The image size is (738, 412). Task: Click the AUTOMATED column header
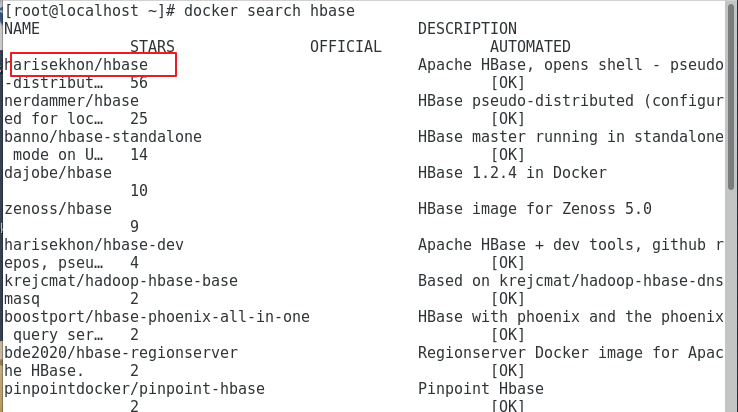pyautogui.click(x=530, y=47)
